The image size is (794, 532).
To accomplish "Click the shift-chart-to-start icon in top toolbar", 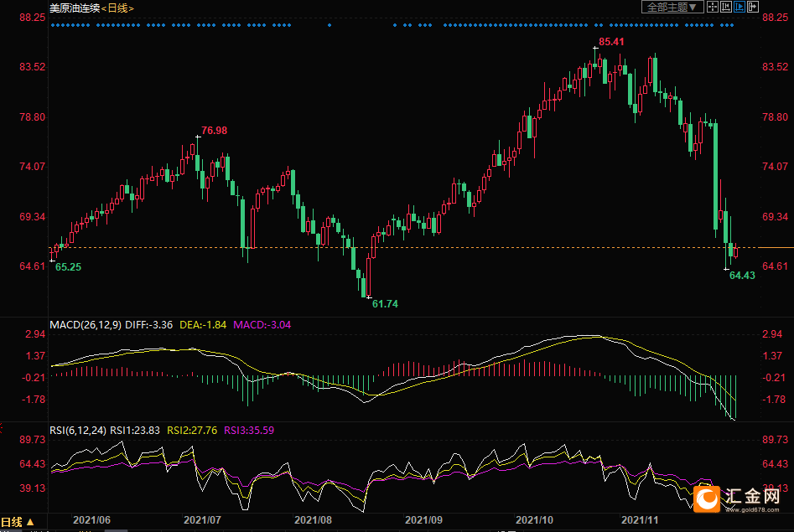I will [726, 8].
